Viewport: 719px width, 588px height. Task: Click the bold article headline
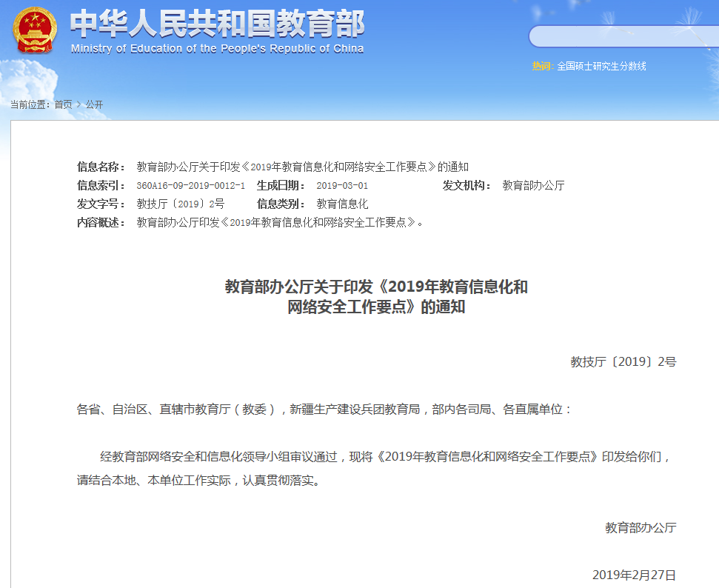(376, 297)
